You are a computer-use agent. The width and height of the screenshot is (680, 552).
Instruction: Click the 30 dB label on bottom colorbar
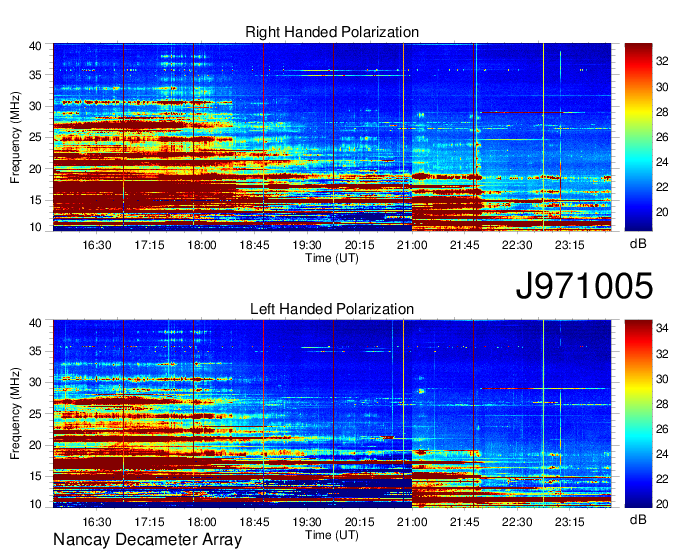[x=662, y=379]
